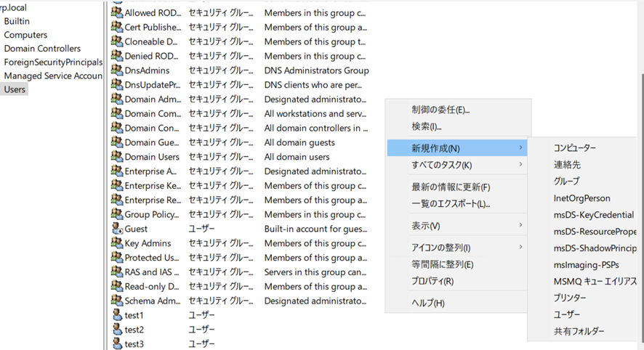Image resolution: width=644 pixels, height=350 pixels.
Task: Click the Domain Con... group icon
Action: pos(117,128)
